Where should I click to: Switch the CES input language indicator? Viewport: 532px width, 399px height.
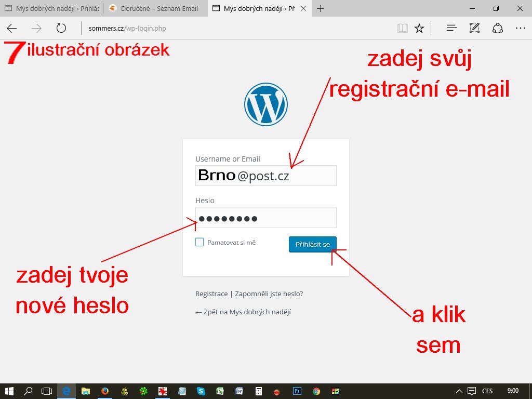click(x=487, y=391)
